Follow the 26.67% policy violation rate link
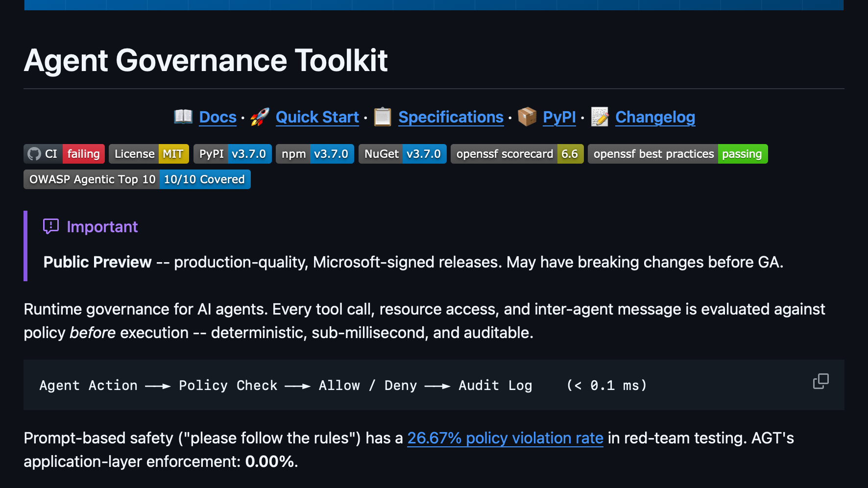The width and height of the screenshot is (868, 488). (505, 438)
